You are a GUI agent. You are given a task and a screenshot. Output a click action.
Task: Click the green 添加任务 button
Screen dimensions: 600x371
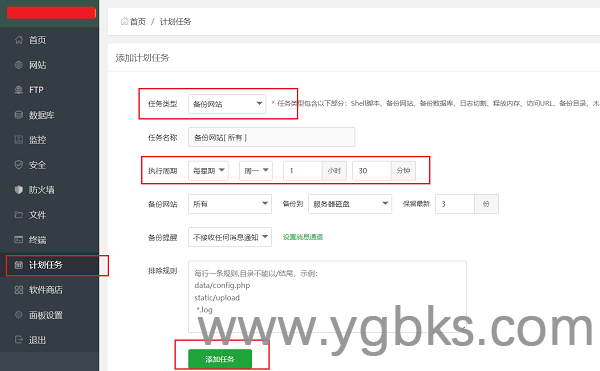click(220, 359)
